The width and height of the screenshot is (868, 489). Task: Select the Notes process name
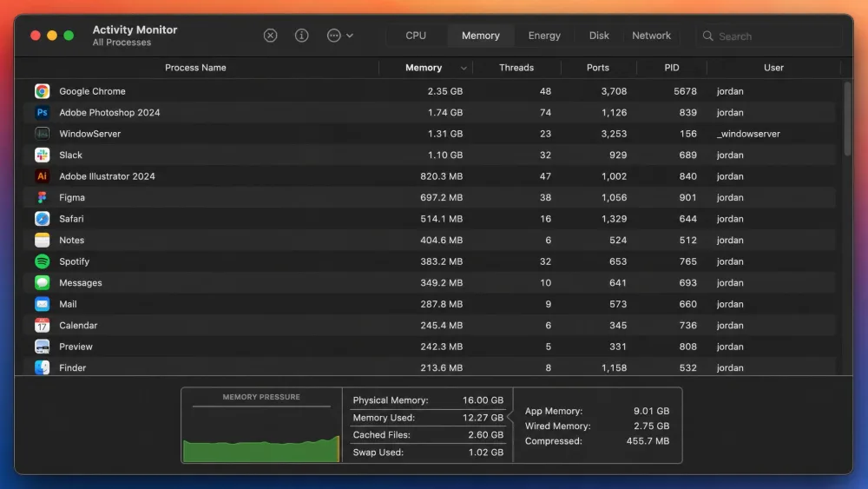coord(71,240)
